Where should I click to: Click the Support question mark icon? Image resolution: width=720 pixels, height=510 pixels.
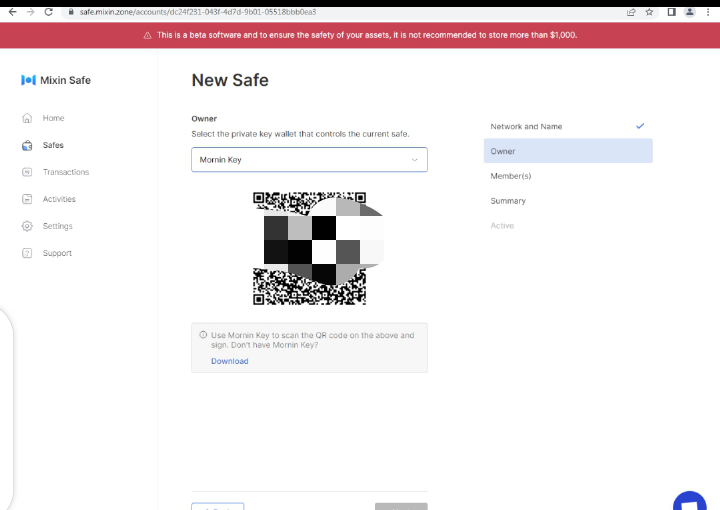(27, 253)
